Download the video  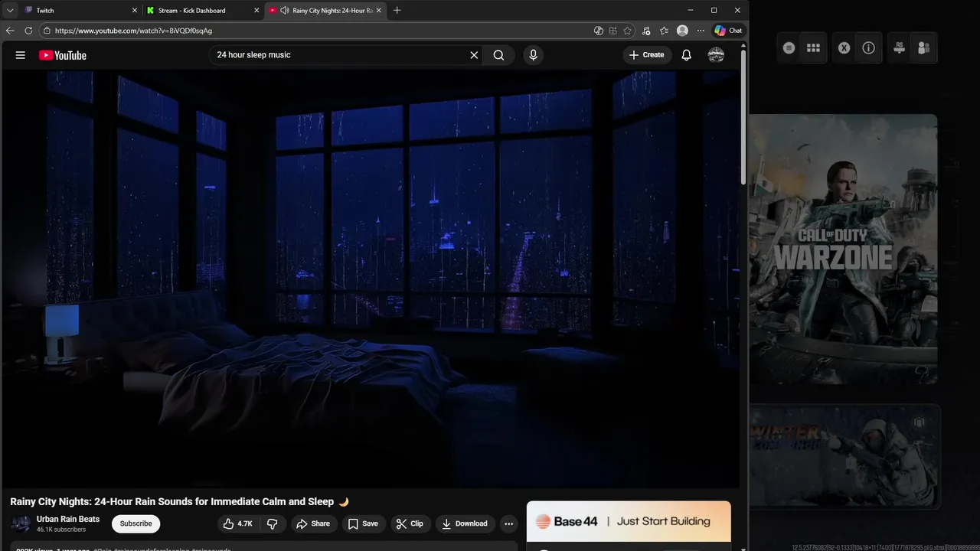coord(465,523)
